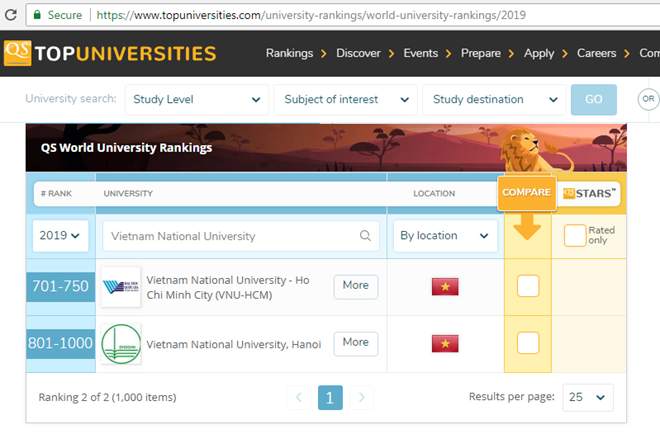660x434 pixels.
Task: Click the university name search field
Action: (230, 236)
